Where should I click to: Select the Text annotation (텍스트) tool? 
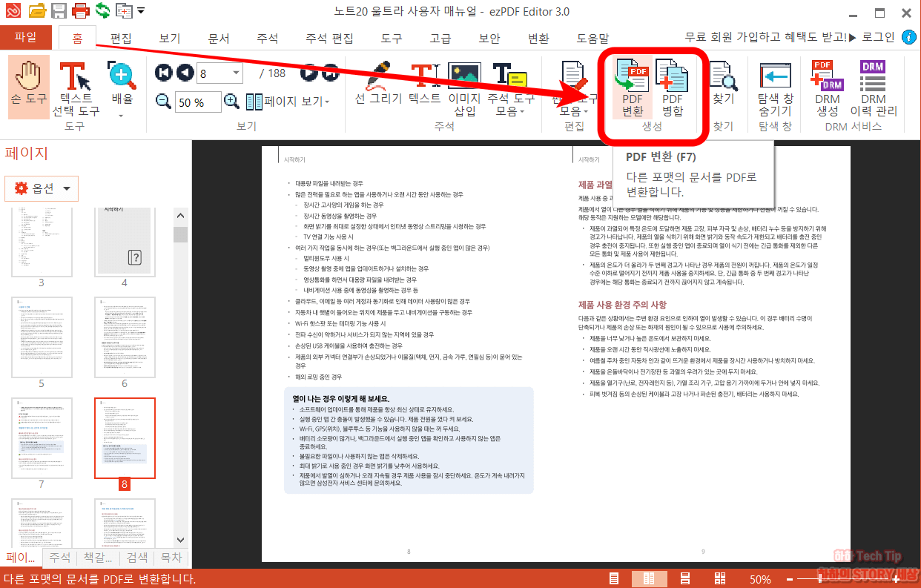point(424,83)
